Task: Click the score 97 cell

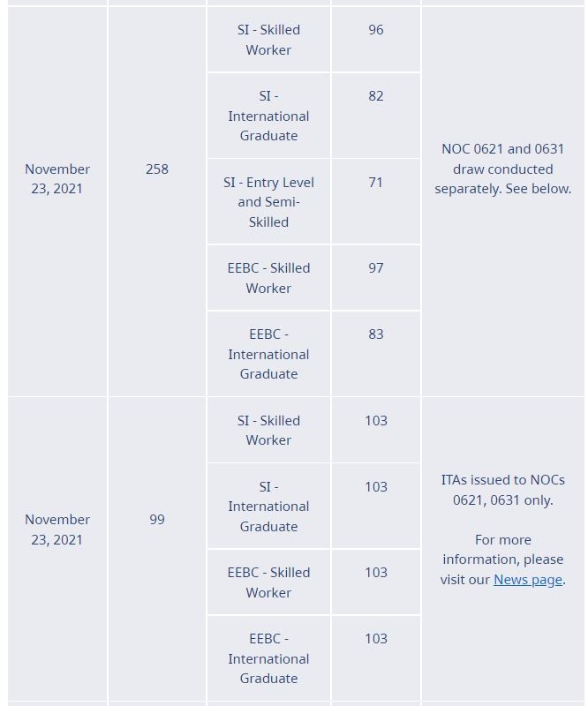Action: [376, 278]
